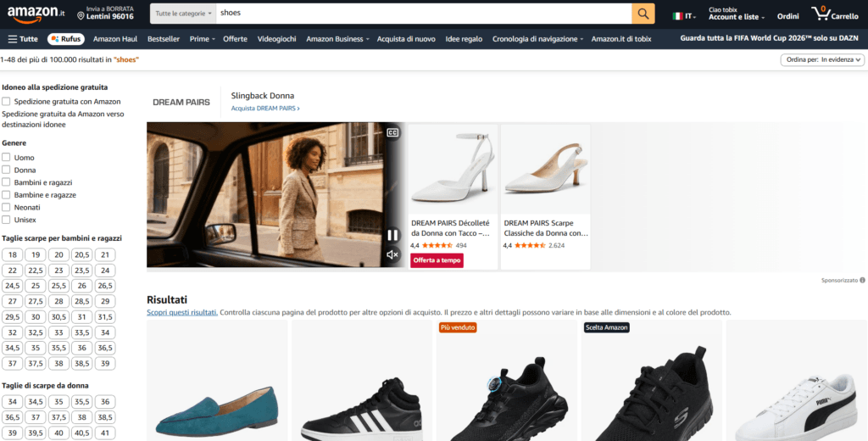
Task: Expand the Amazon Business dropdown
Action: tap(337, 39)
